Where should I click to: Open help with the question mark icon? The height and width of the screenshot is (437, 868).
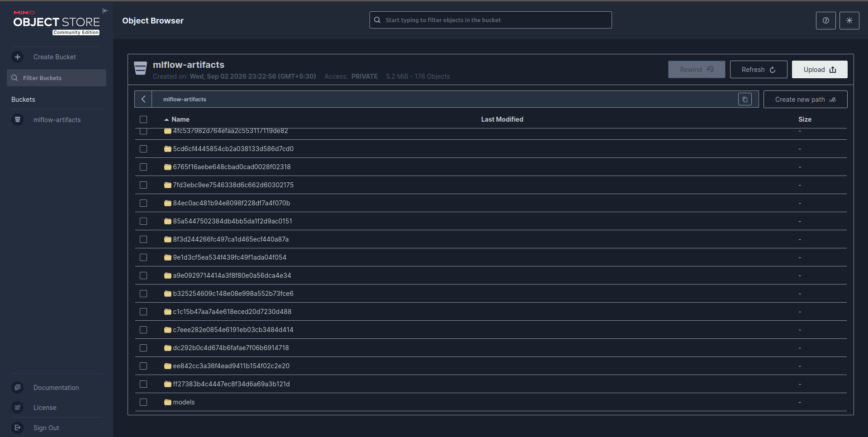[825, 20]
